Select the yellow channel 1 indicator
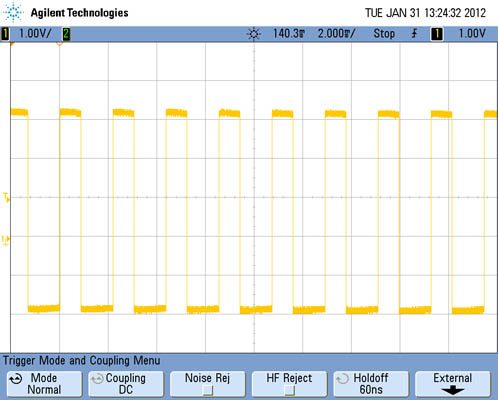The width and height of the screenshot is (498, 400). point(5,34)
